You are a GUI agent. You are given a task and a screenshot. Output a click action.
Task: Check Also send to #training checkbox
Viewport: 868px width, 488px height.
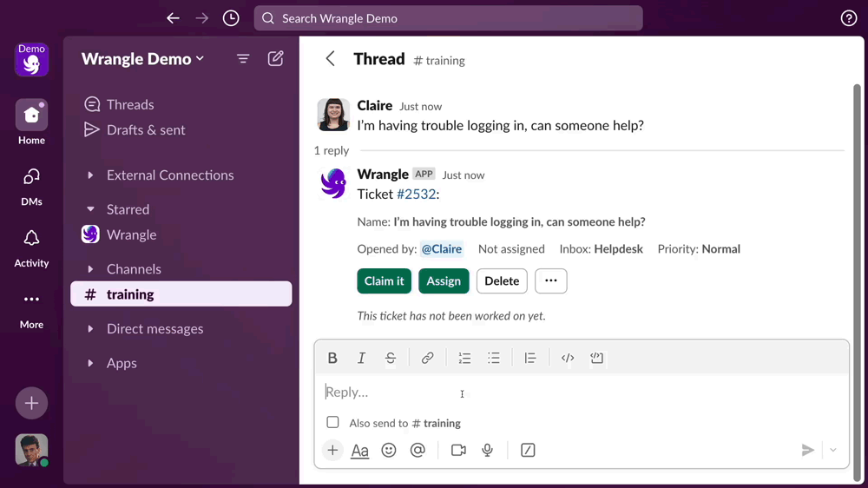click(x=332, y=422)
